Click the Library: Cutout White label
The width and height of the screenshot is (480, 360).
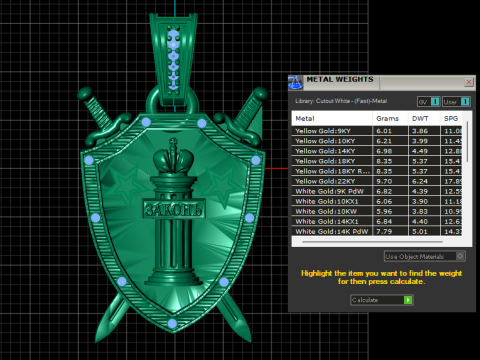click(341, 101)
